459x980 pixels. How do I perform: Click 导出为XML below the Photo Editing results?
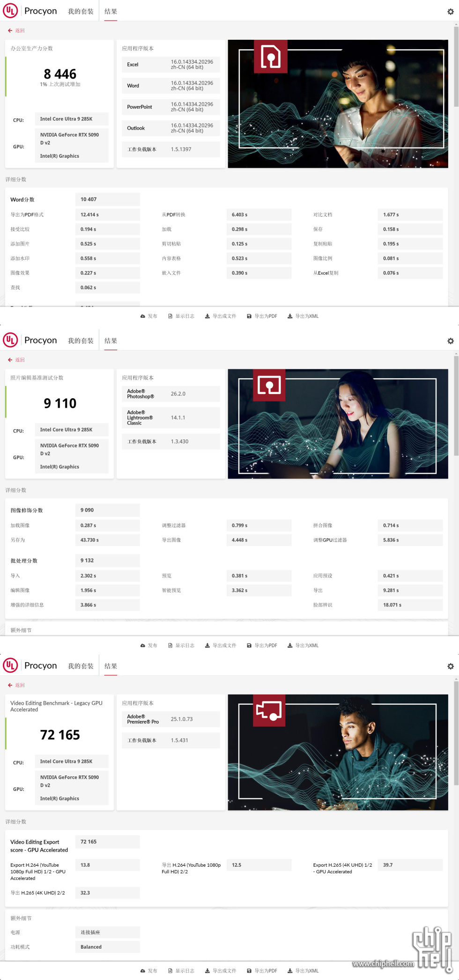click(303, 645)
